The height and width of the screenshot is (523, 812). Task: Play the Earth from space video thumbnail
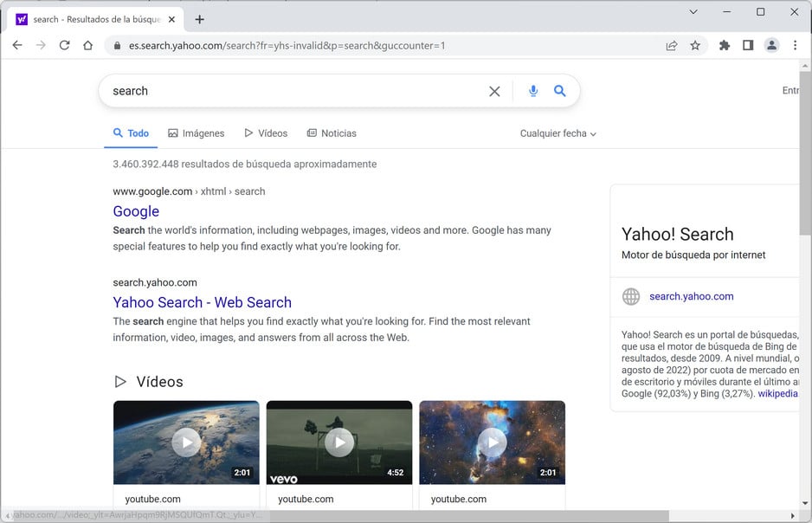186,442
